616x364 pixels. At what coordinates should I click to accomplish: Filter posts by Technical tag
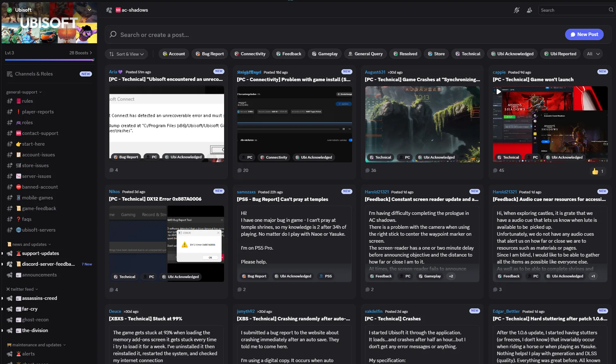tap(468, 54)
